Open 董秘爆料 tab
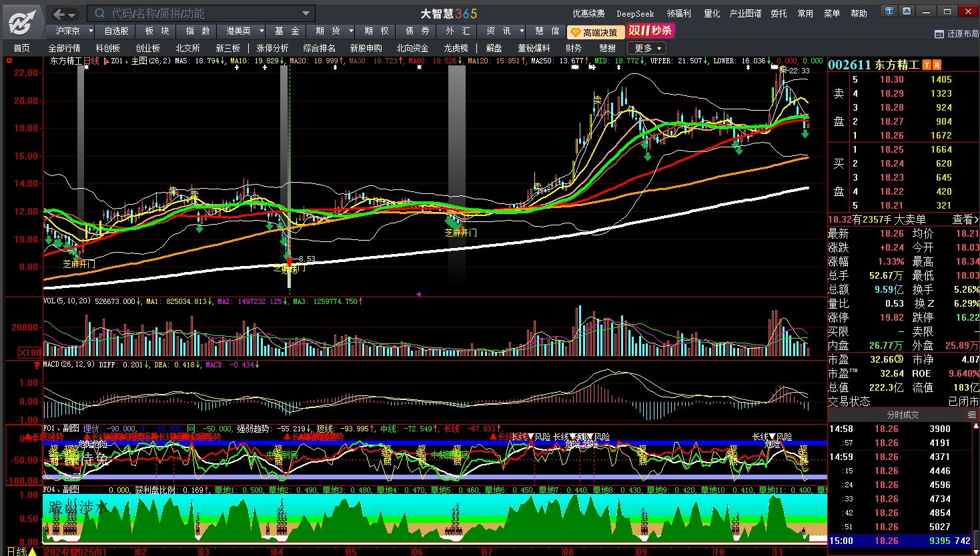This screenshot has height=556, width=980. [x=534, y=48]
